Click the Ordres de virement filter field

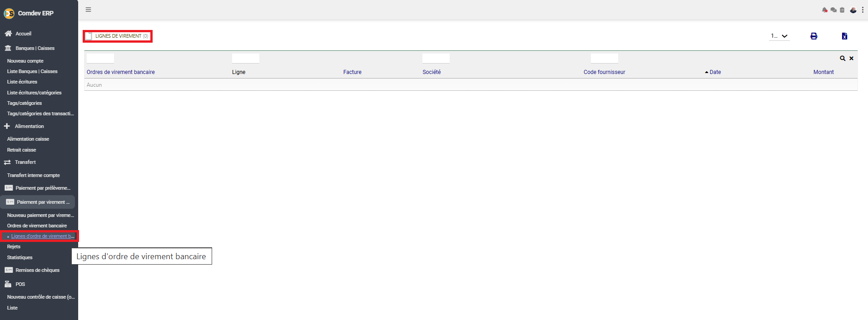[100, 58]
